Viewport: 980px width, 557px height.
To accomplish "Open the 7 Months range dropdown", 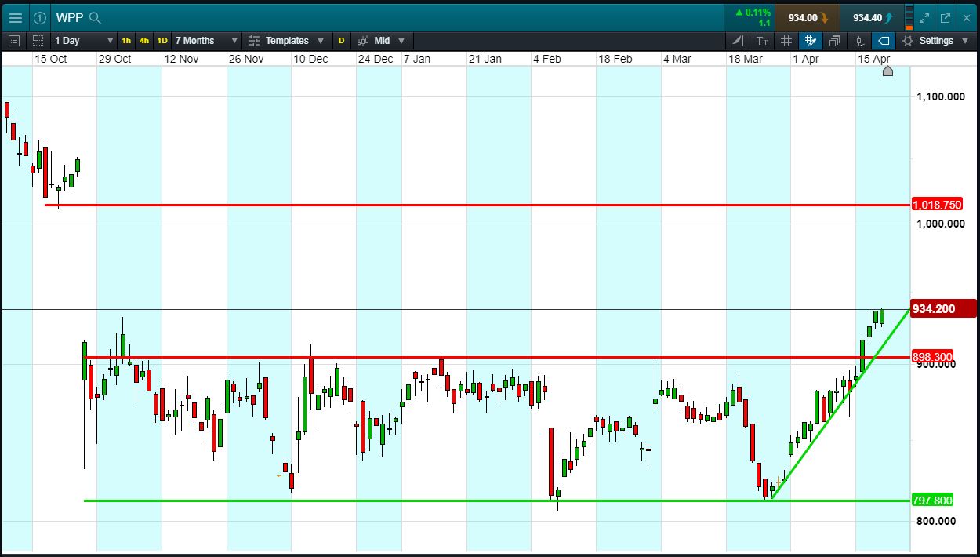I will [206, 41].
